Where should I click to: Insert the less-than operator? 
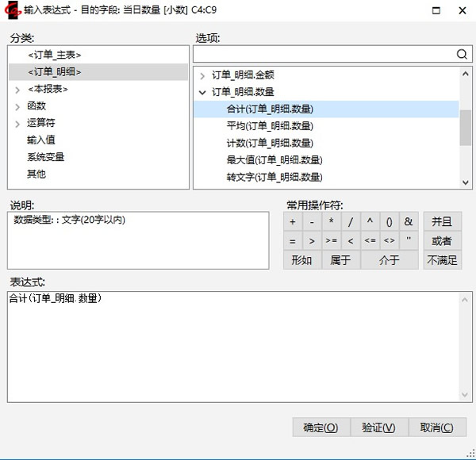pos(351,241)
